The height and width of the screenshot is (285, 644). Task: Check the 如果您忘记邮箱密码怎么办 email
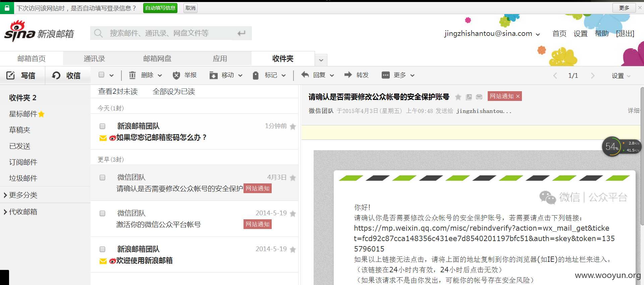[103, 126]
